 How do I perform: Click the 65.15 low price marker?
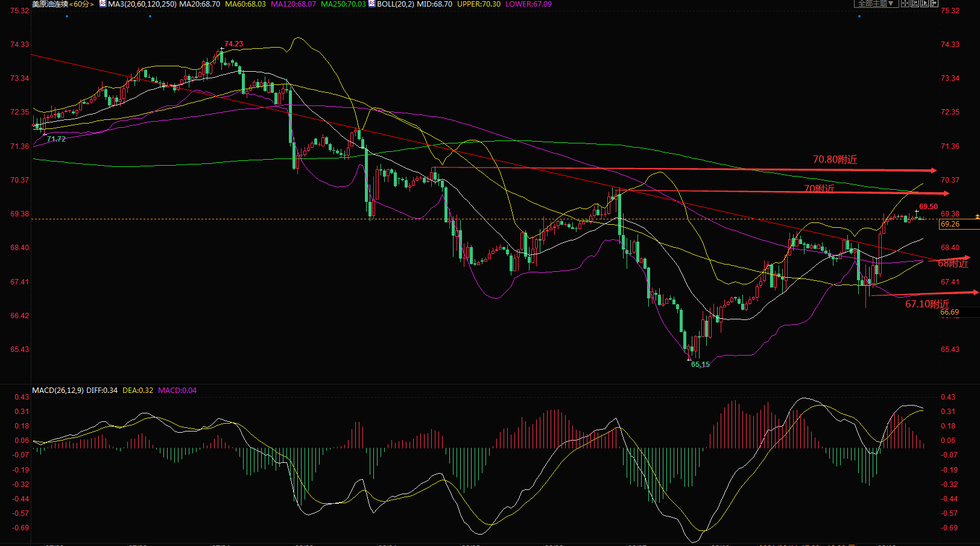tap(700, 365)
